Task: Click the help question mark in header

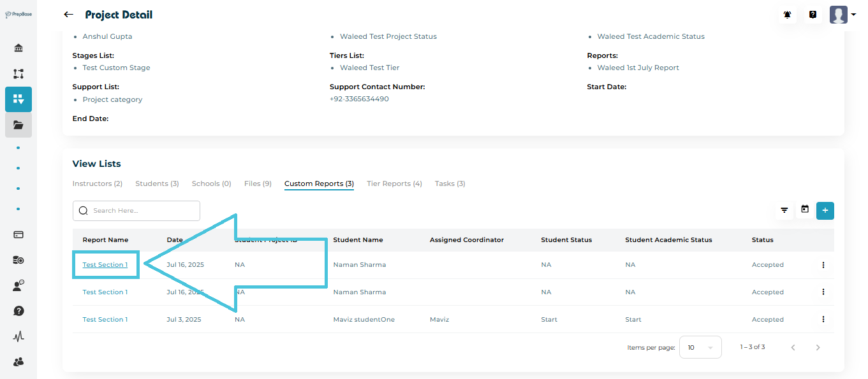Action: [813, 15]
